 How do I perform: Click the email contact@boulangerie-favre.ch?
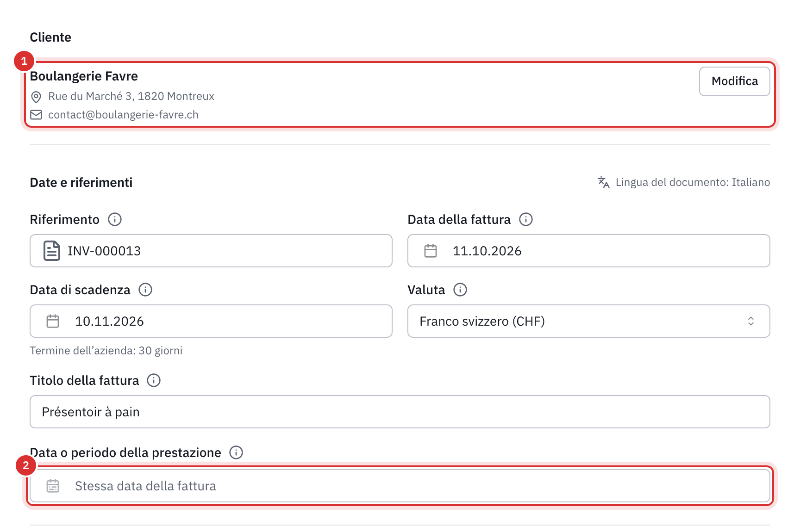click(x=123, y=115)
